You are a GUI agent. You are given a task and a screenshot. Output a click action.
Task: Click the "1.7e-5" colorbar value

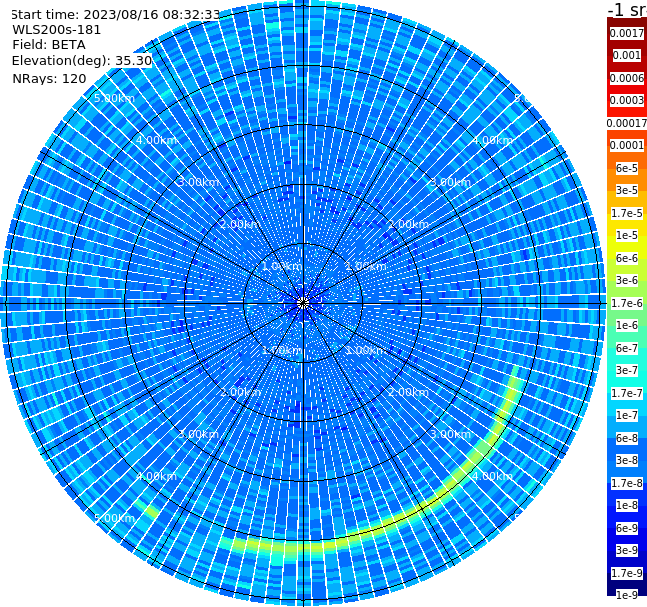[x=626, y=213]
